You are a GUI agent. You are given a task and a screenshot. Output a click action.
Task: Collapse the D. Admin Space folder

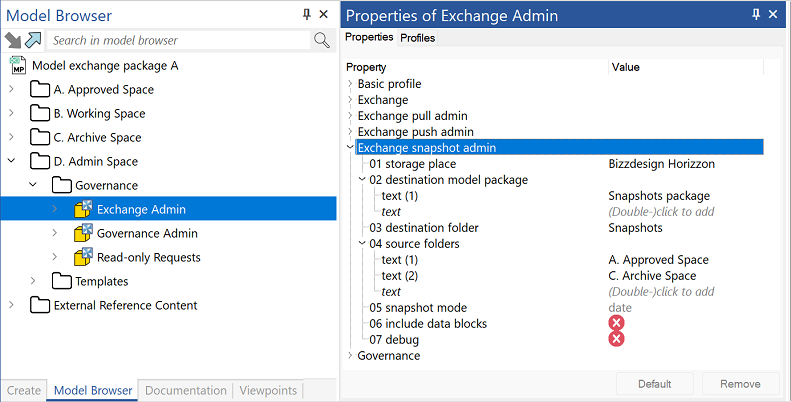pos(11,161)
